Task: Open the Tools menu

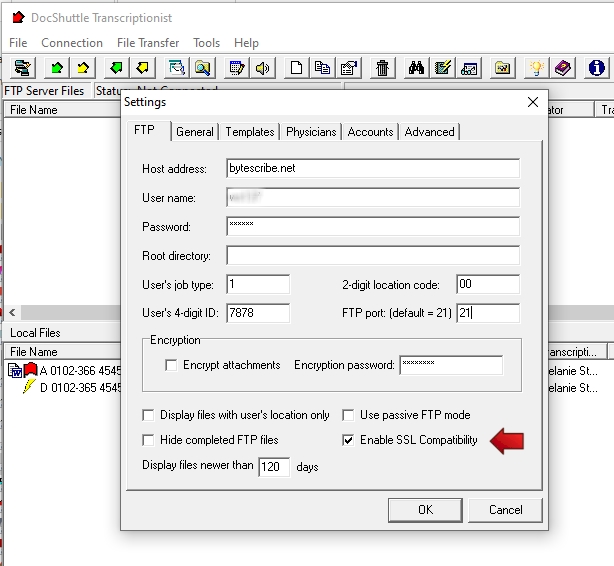Action: 206,43
